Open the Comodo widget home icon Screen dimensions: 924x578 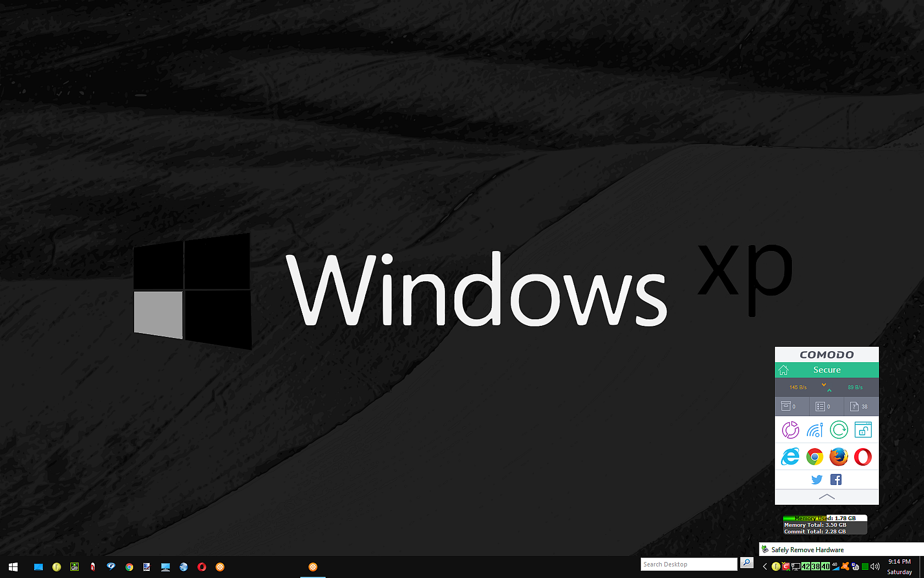tap(784, 370)
